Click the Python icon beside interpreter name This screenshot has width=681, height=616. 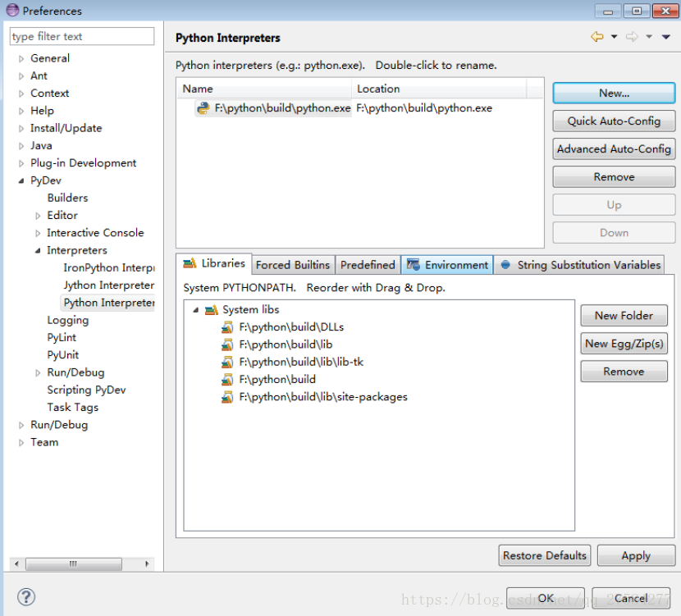(203, 107)
